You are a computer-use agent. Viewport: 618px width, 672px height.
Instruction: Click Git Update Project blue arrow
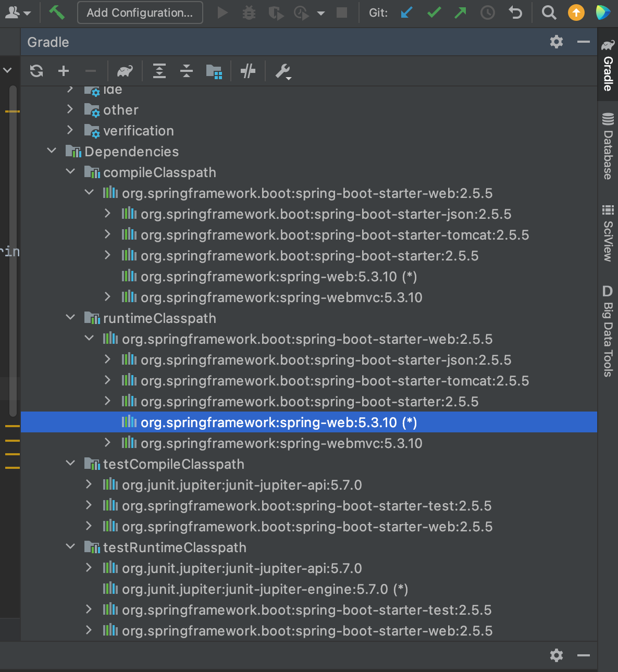tap(407, 13)
